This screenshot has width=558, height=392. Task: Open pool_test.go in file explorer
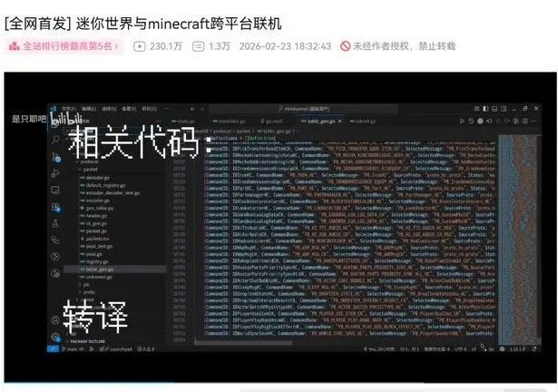(96, 247)
